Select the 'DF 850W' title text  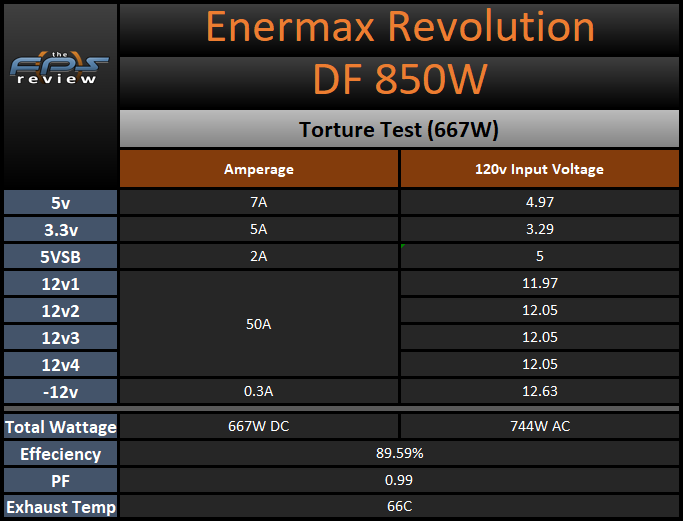[x=400, y=79]
